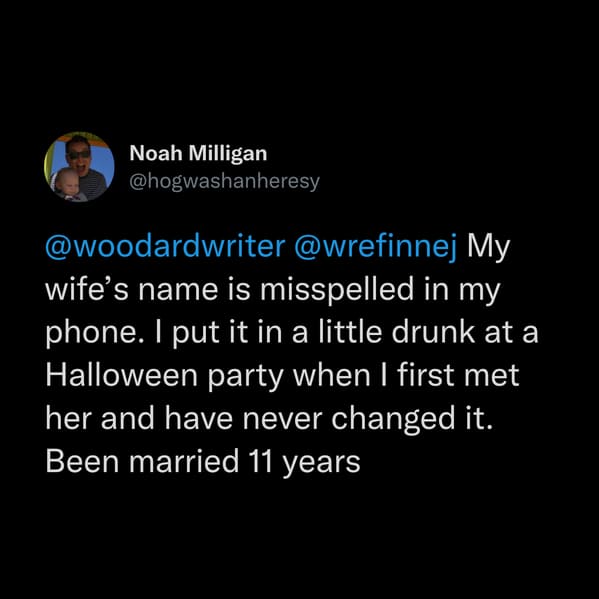Click the Noah Milligan display name
The width and height of the screenshot is (599, 599).
click(x=198, y=154)
